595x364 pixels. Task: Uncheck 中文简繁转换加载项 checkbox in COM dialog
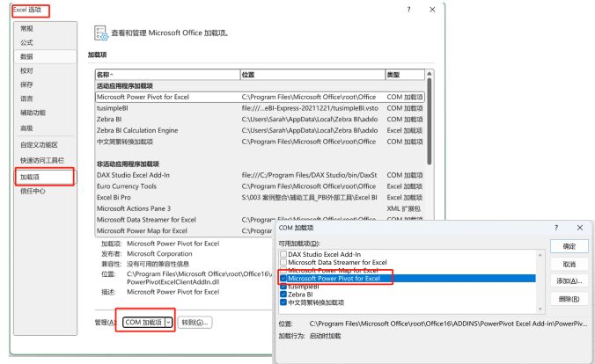tap(283, 302)
